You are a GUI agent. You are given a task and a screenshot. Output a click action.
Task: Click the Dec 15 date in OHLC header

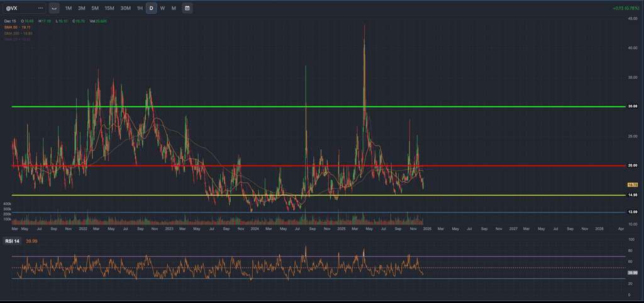[x=10, y=21]
